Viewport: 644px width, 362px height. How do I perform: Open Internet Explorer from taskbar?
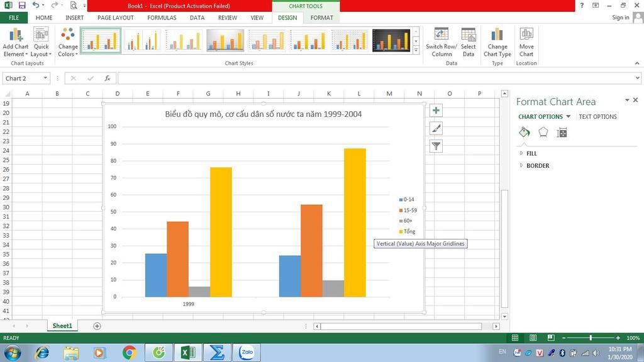[42, 353]
